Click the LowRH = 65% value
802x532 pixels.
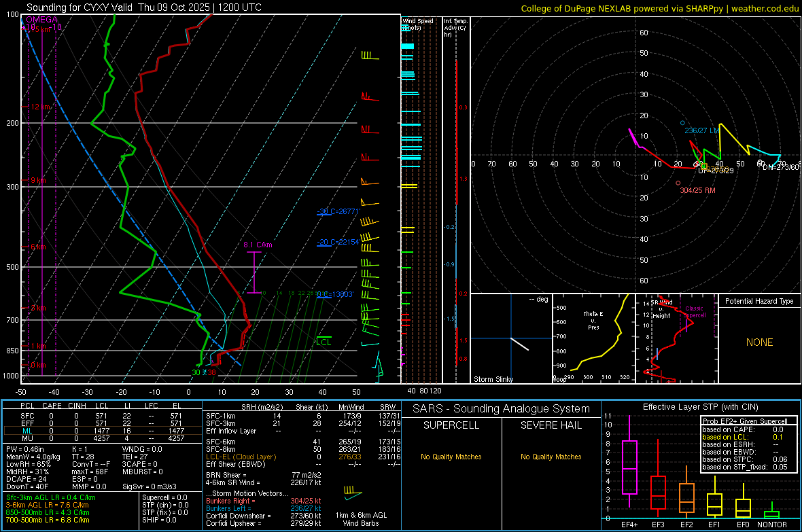tap(29, 464)
